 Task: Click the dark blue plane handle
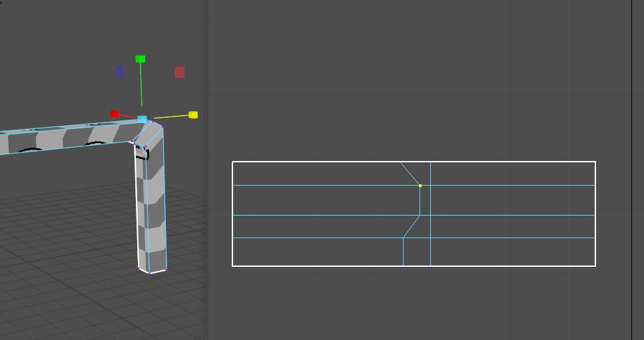tap(119, 72)
